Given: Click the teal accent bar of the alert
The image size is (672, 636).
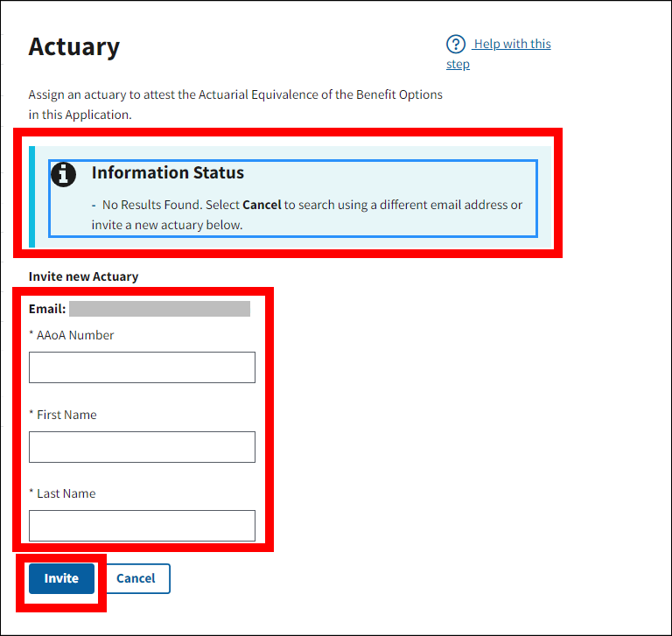Looking at the screenshot, I should (32, 197).
